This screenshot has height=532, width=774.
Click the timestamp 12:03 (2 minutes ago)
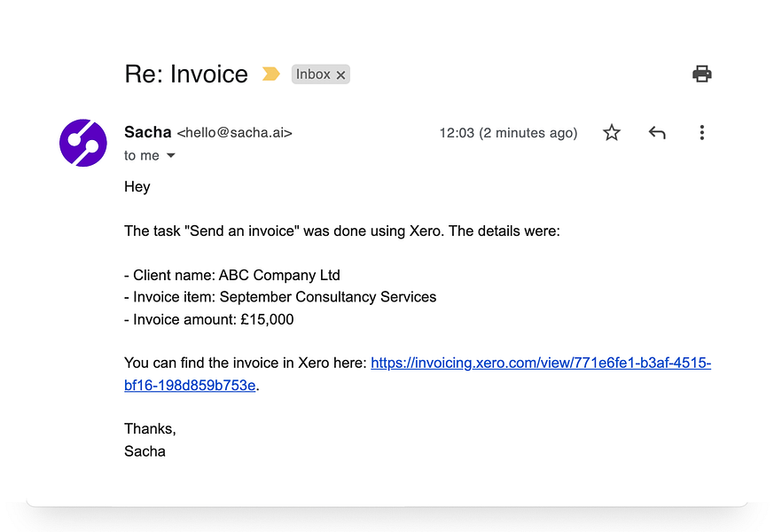pos(508,133)
